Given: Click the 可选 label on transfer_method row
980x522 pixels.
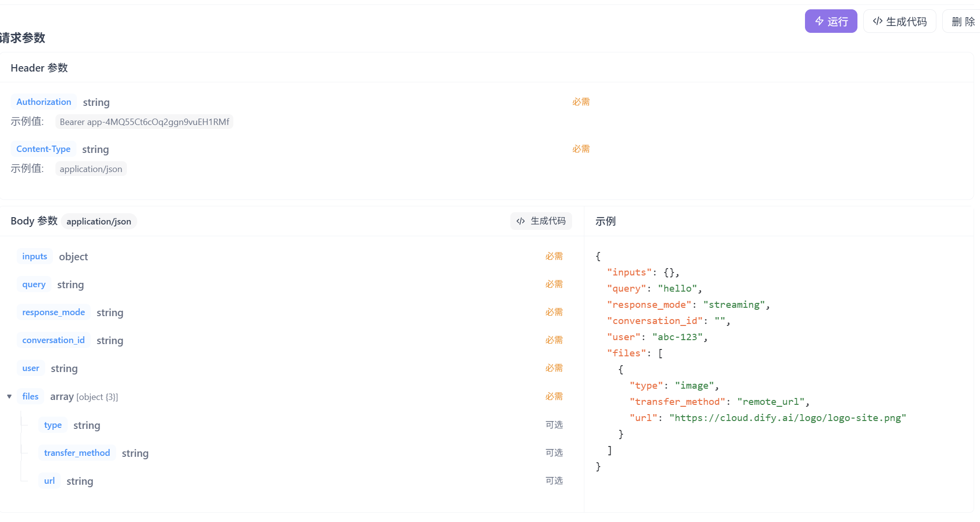Looking at the screenshot, I should point(554,453).
